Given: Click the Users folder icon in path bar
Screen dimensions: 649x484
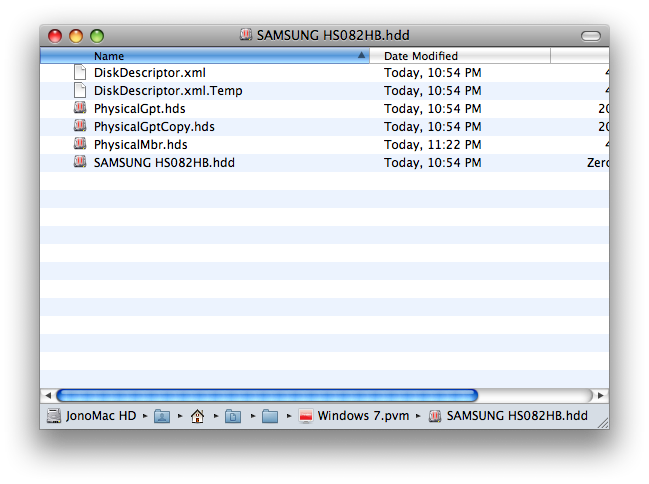Looking at the screenshot, I should pos(162,416).
